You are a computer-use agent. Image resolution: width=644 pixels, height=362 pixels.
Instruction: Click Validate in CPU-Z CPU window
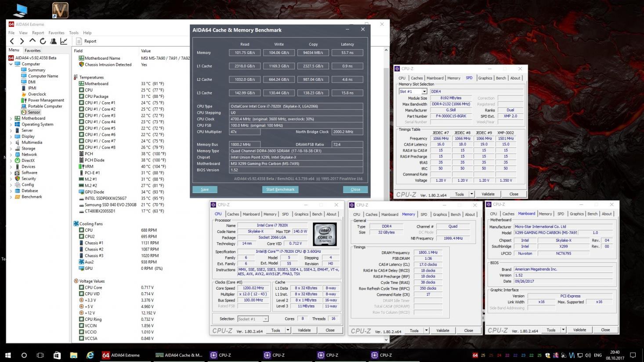304,330
